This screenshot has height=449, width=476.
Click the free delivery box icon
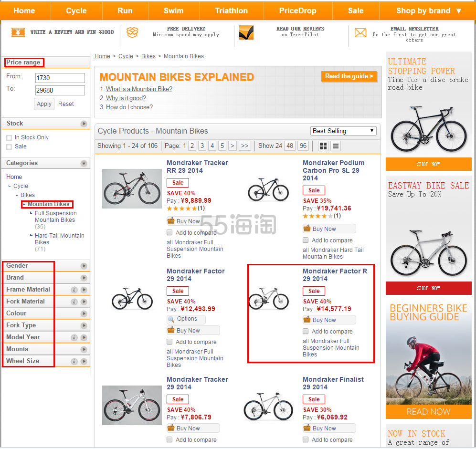coord(132,32)
